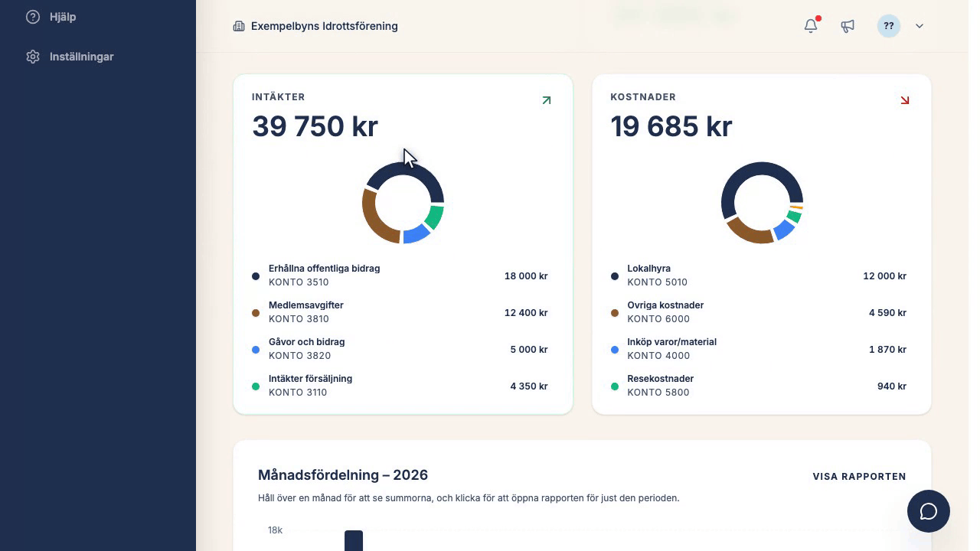Open Intäkter details via arrow icon
This screenshot has width=980, height=551.
point(546,100)
